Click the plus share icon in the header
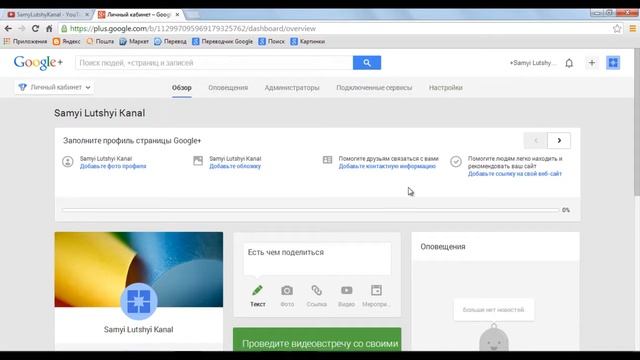 point(591,63)
